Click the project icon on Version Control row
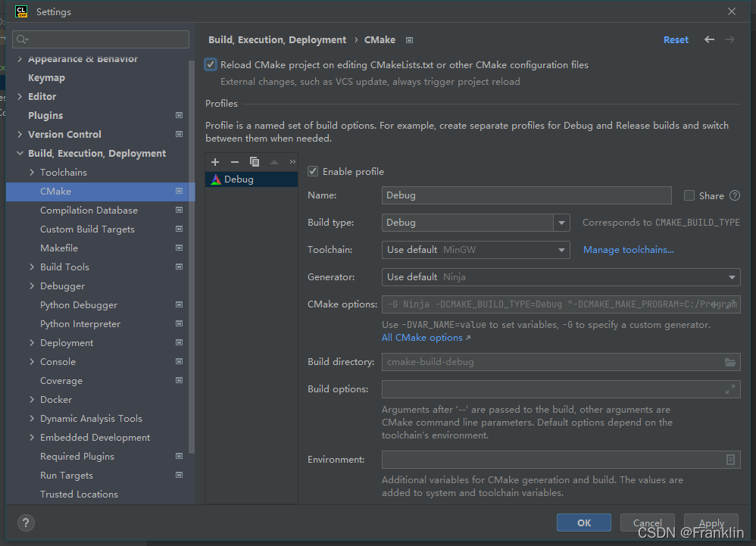 click(179, 134)
